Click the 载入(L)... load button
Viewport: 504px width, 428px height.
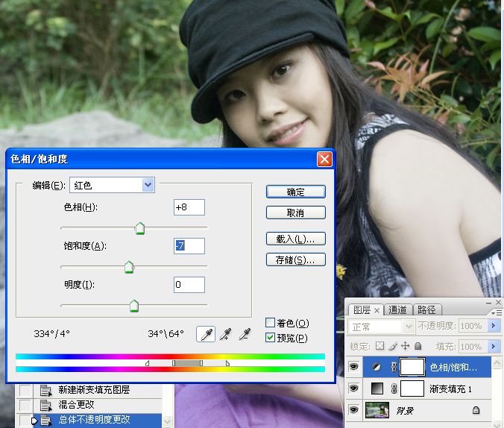click(296, 239)
